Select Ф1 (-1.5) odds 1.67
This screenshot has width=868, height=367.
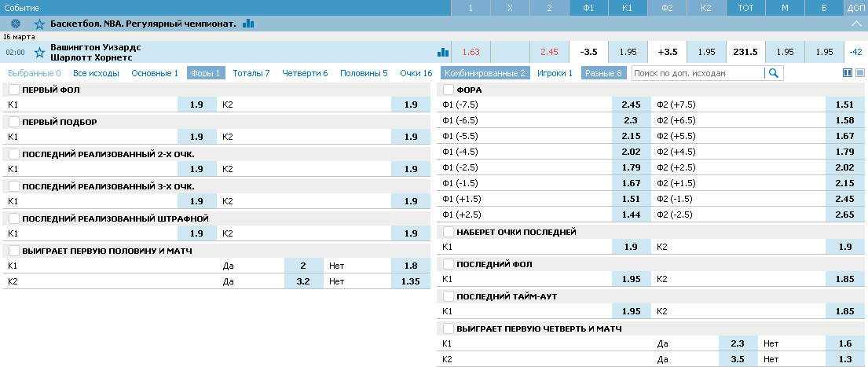click(x=631, y=183)
